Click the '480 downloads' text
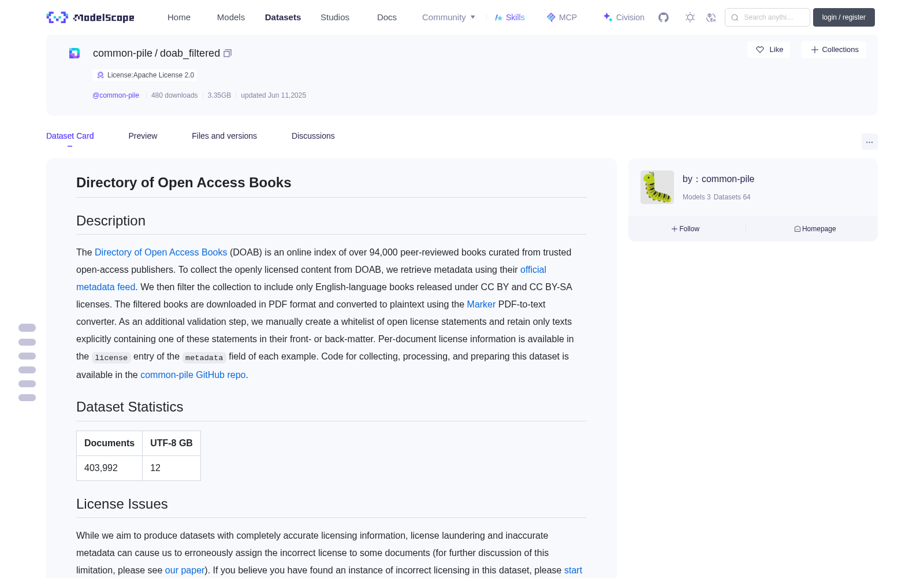Viewport: 924px width, 578px height. (x=174, y=95)
